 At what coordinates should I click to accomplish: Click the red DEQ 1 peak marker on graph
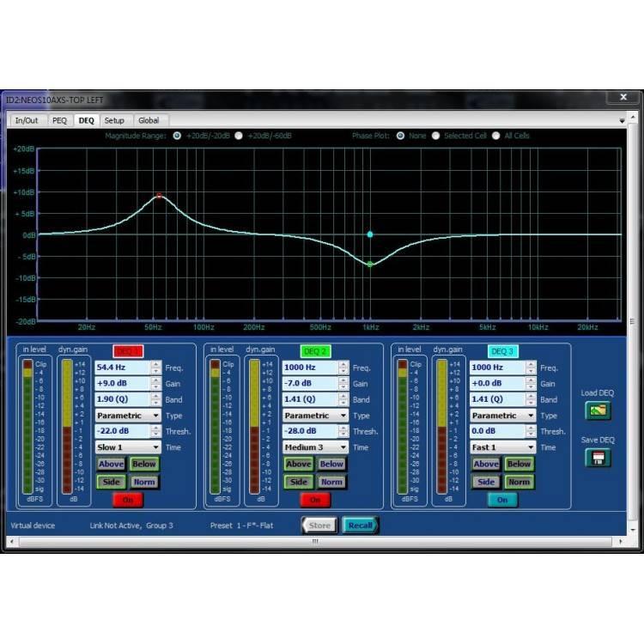[x=159, y=196]
